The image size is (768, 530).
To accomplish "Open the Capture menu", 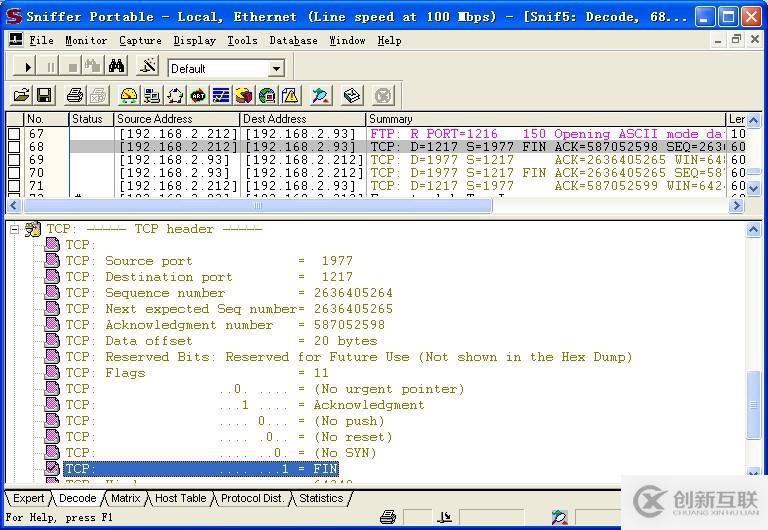I will pos(140,40).
